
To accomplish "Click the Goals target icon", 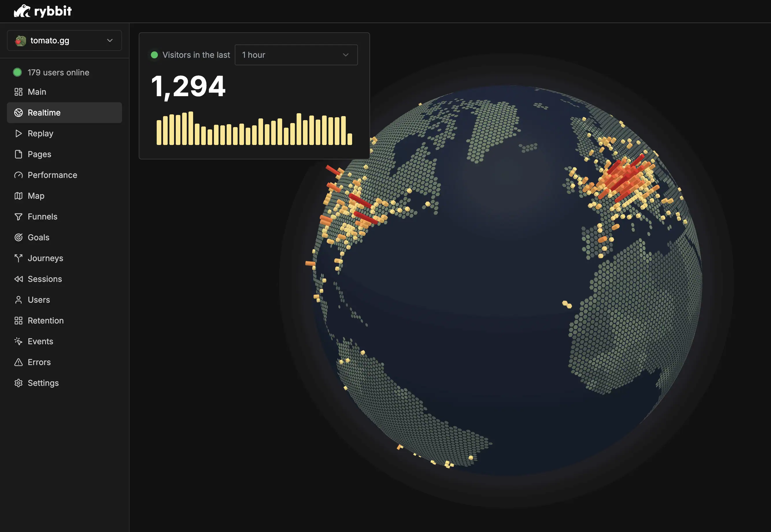I will tap(18, 237).
